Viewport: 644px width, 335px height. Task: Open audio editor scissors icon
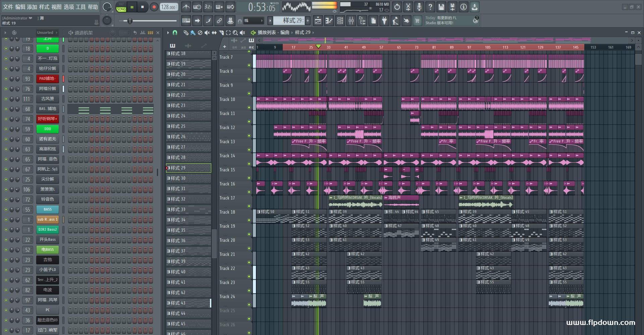click(x=408, y=7)
